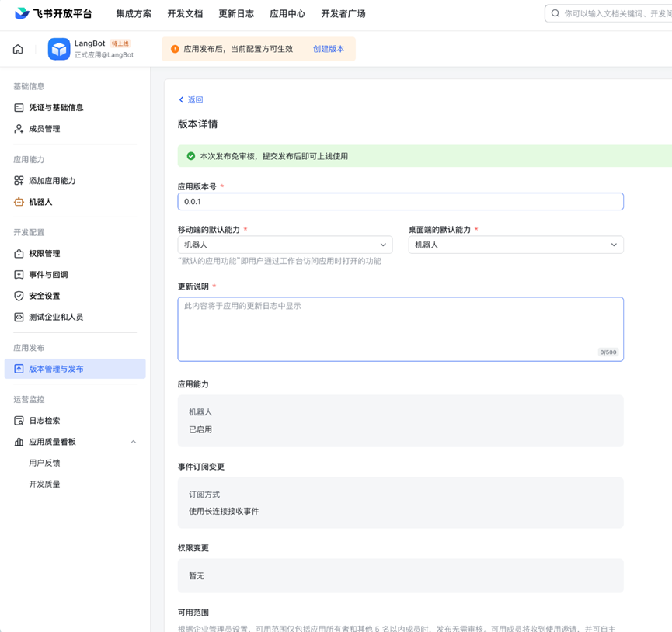Viewport: 672px width, 632px height.
Task: Click the 机器人 robot icon in sidebar
Action: coord(19,202)
